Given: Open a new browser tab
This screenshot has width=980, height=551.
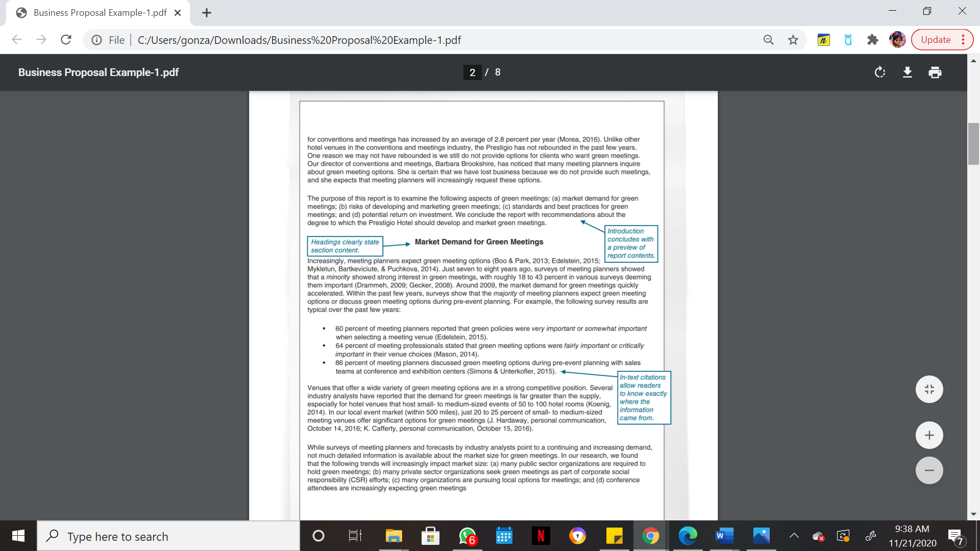Looking at the screenshot, I should 206,13.
